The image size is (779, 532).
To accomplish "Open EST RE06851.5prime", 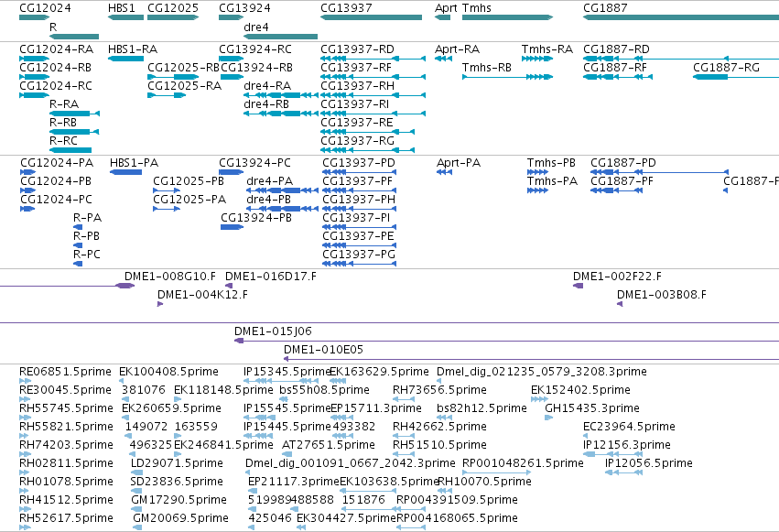I will pos(66,372).
